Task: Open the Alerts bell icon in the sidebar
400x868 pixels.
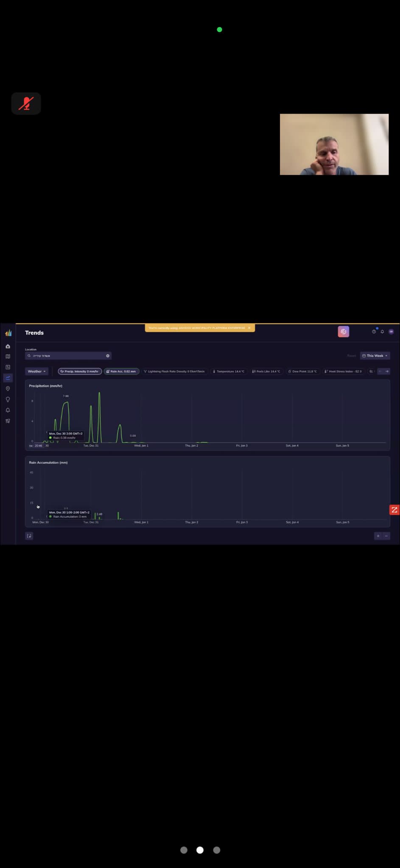Action: coord(8,410)
